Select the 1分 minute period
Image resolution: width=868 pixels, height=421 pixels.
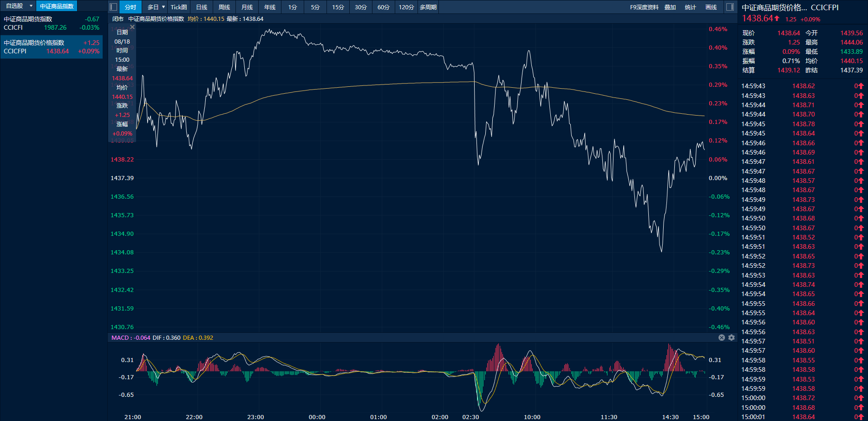(293, 7)
